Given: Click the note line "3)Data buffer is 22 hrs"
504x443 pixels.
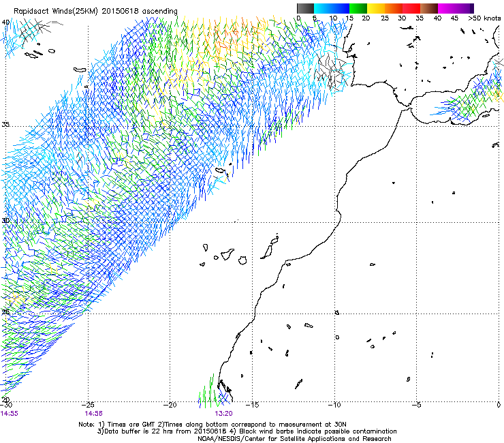Looking at the screenshot, I should [x=247, y=431].
